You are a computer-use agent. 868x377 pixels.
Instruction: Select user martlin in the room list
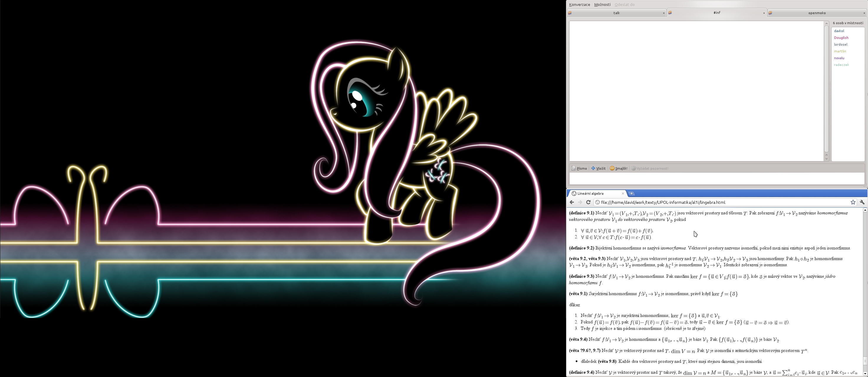840,51
